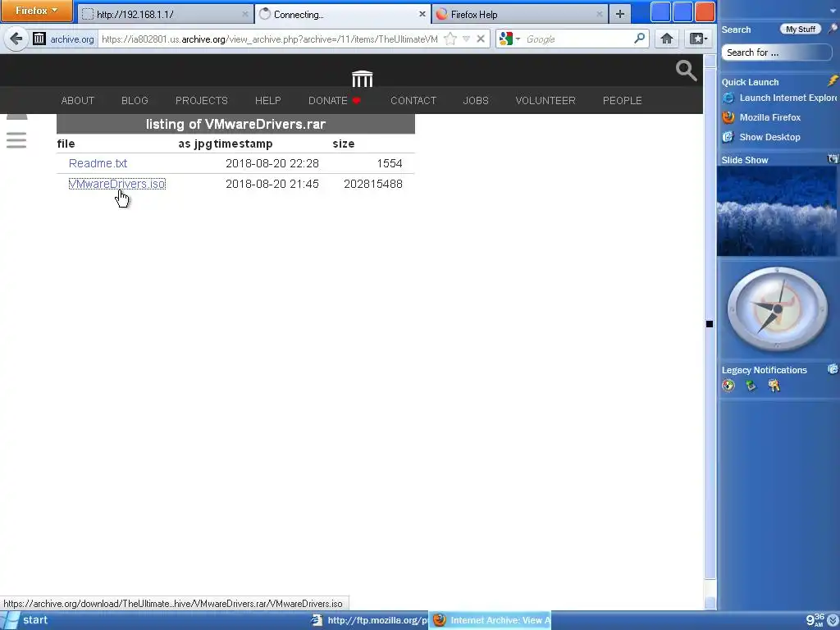This screenshot has height=630, width=840.
Task: Open BLOG in archive.org navigation
Action: tap(135, 101)
